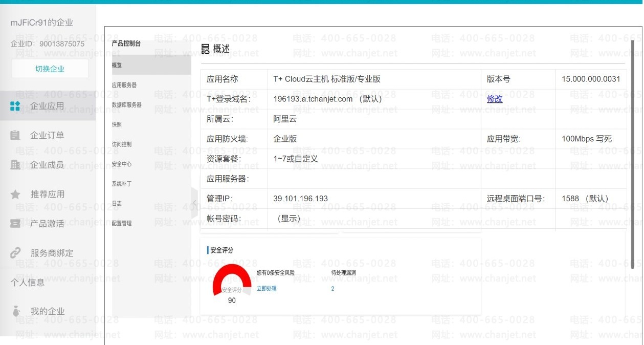Go to 快照 section
Screen dimensions: 644x345
[x=117, y=124]
